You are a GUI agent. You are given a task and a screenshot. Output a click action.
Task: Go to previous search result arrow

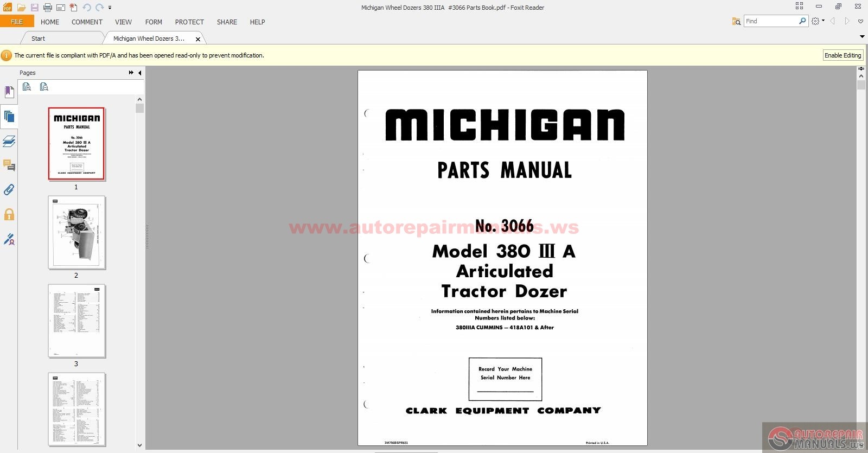click(833, 21)
